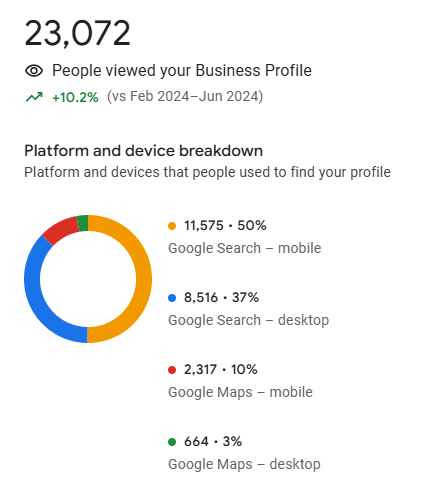Click the green upward trend arrow icon

tap(34, 97)
